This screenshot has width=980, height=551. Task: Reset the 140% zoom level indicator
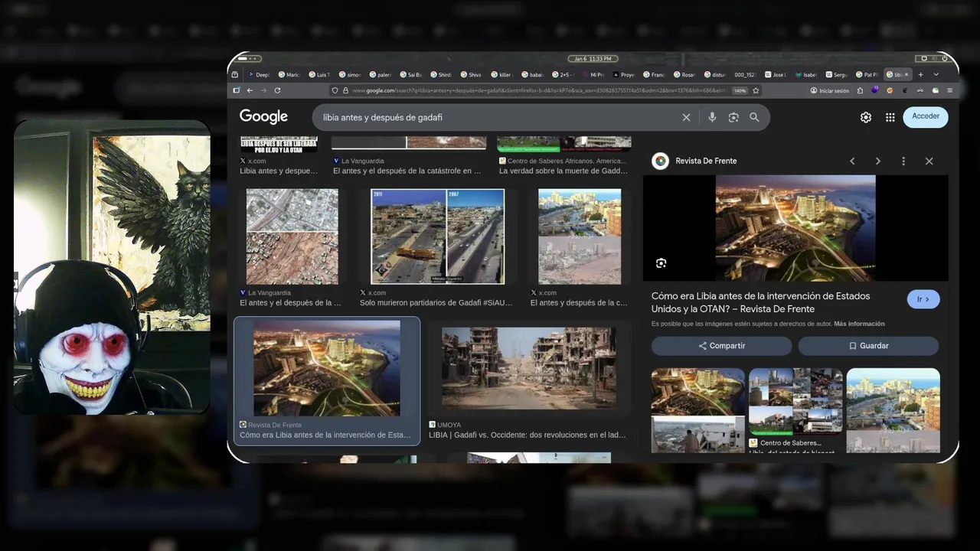click(740, 90)
